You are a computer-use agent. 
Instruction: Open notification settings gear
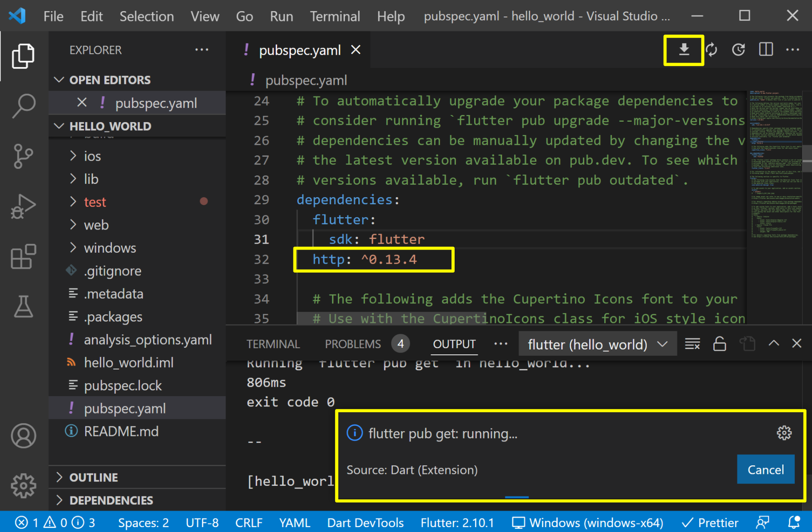point(784,433)
